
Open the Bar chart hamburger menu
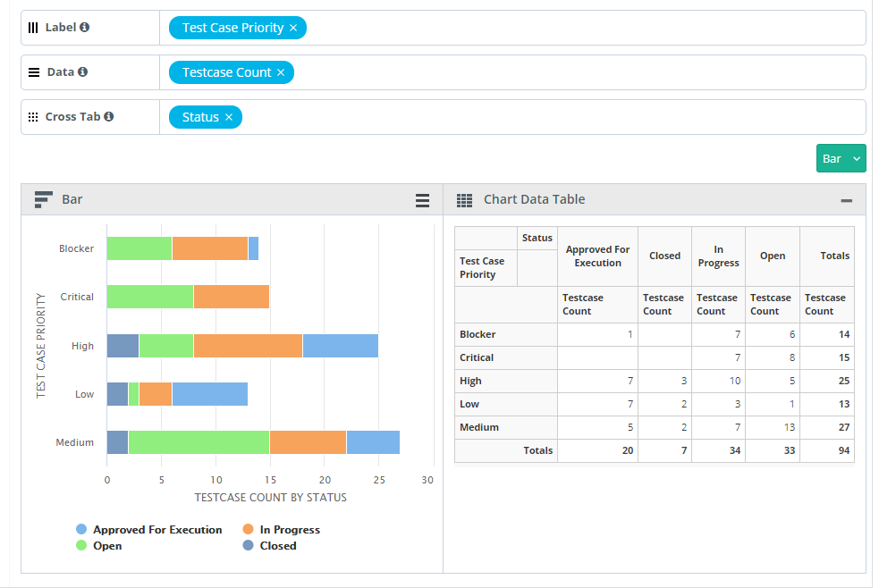(423, 201)
